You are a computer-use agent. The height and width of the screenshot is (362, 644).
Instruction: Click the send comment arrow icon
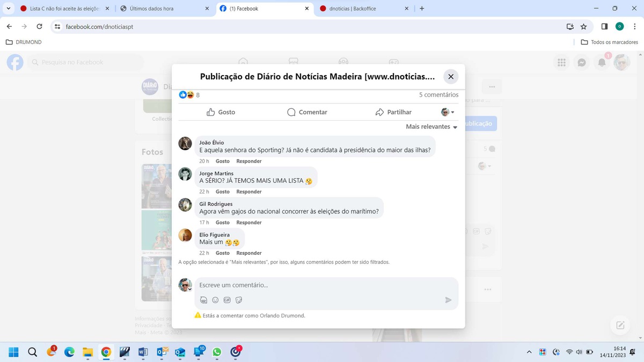(x=448, y=300)
